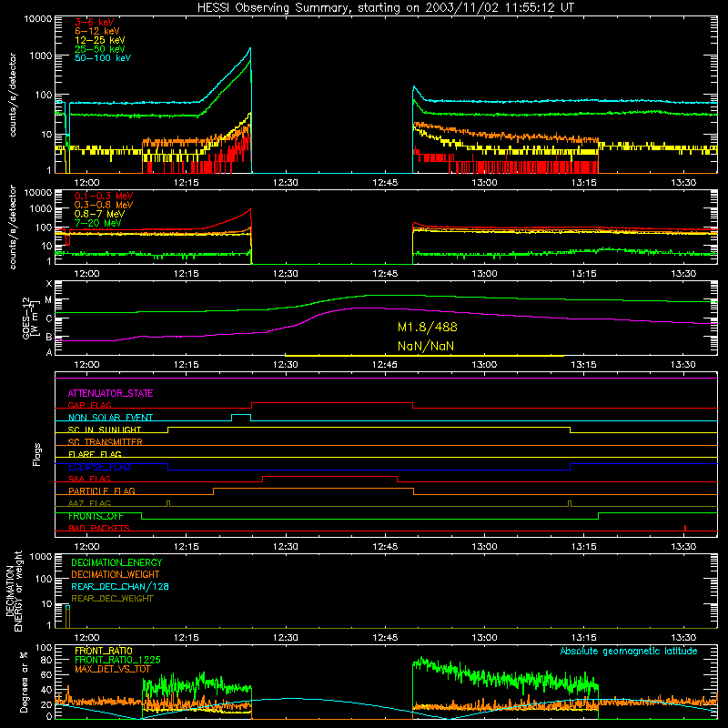Viewport: 728px width, 728px height.
Task: Select the SAA_FLAG label
Action: [x=89, y=479]
